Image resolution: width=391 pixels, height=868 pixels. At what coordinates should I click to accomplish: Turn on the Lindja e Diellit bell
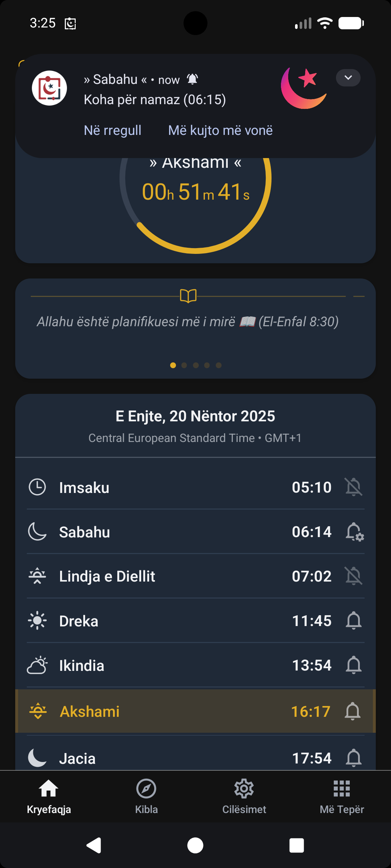tap(353, 576)
